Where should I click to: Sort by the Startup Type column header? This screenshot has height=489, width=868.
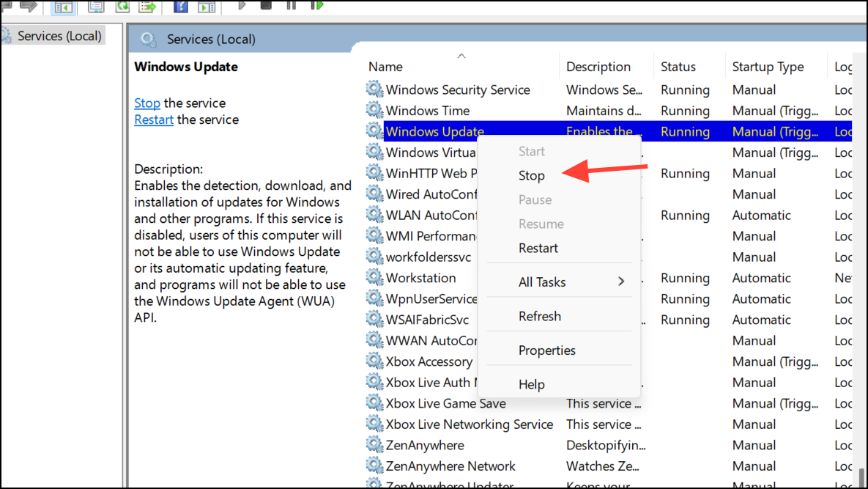776,67
